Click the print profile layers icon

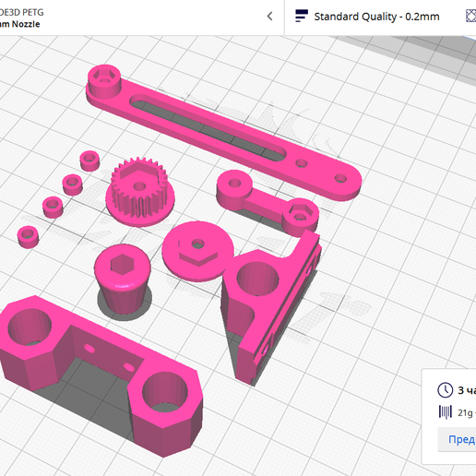(302, 16)
